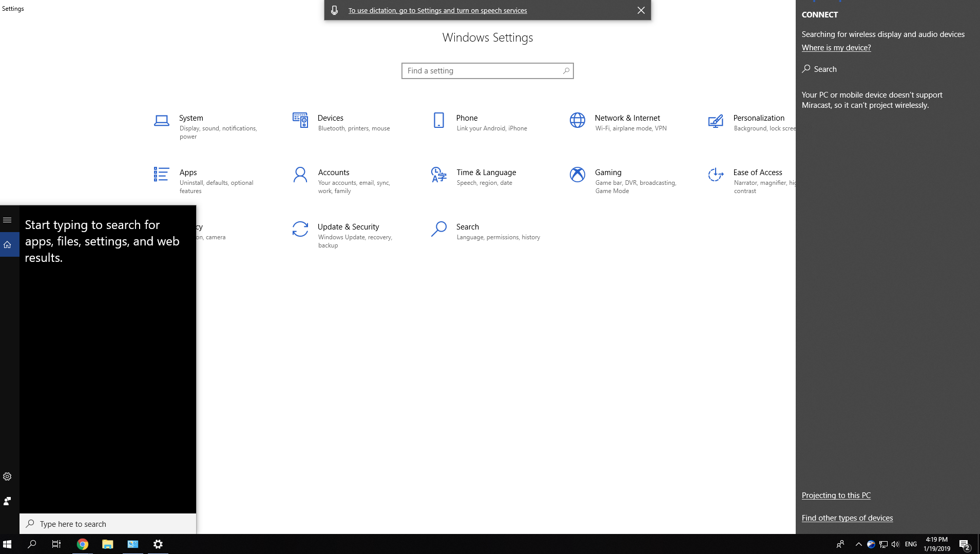Expand the search panel hamburger menu

pos(7,220)
